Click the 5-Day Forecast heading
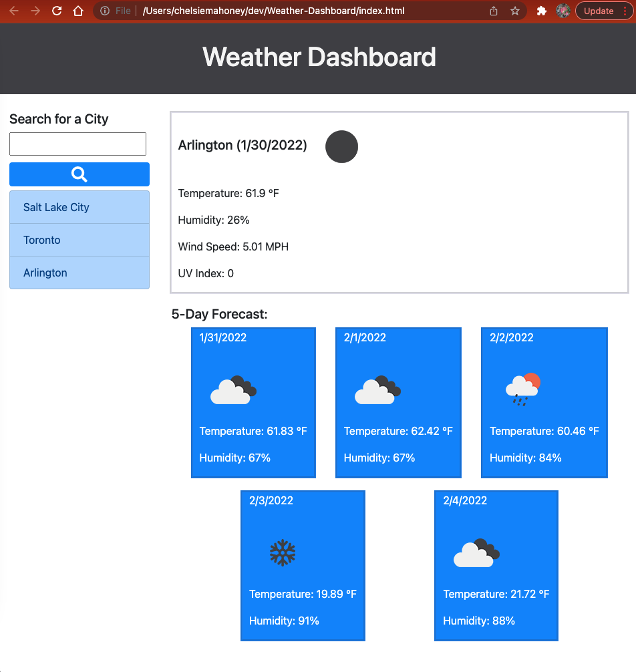This screenshot has height=672, width=636. click(x=219, y=314)
